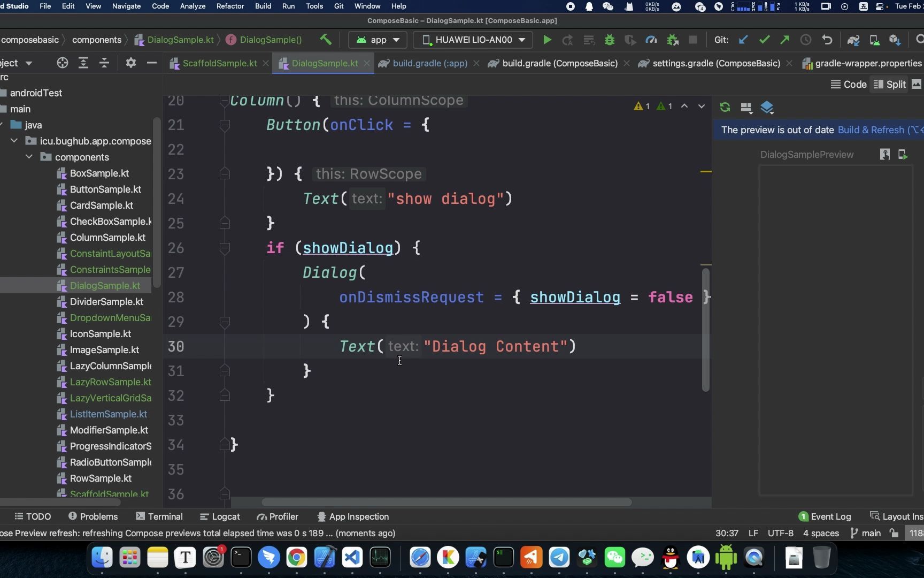Push commits using the Git arrow icon

[x=784, y=40]
